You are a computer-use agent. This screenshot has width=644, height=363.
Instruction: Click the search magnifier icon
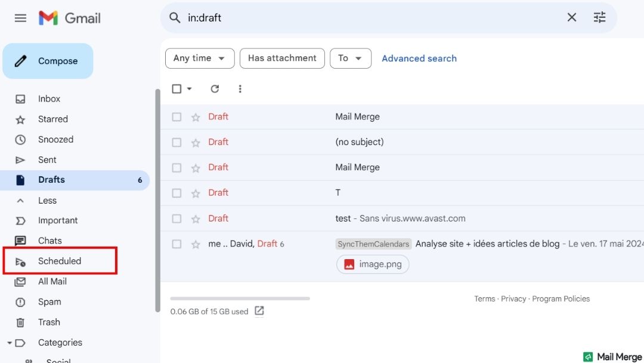tap(175, 18)
